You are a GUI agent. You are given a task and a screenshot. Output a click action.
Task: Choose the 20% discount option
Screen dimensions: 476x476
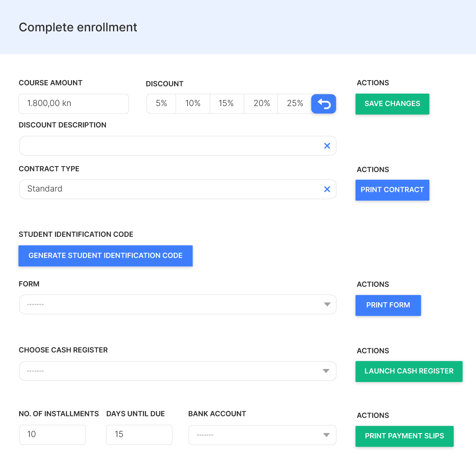tap(261, 104)
